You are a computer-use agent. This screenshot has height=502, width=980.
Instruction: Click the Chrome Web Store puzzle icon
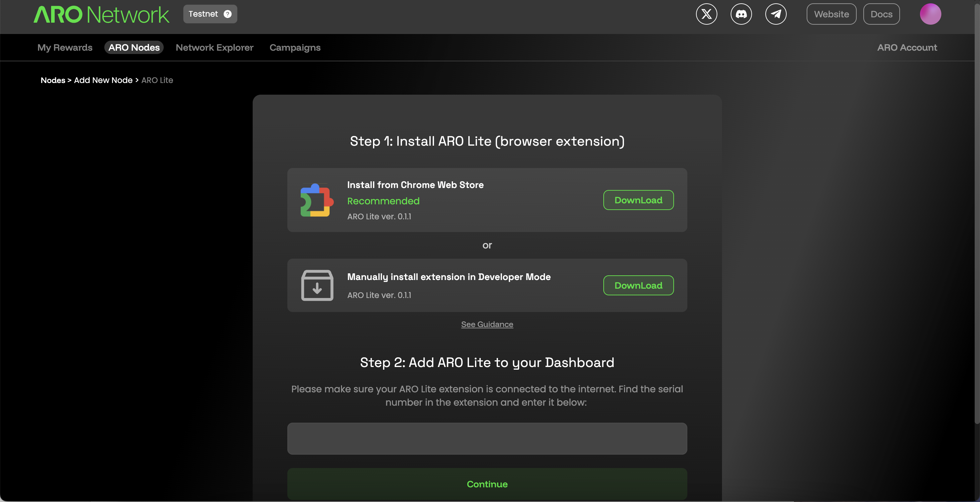[x=317, y=200]
